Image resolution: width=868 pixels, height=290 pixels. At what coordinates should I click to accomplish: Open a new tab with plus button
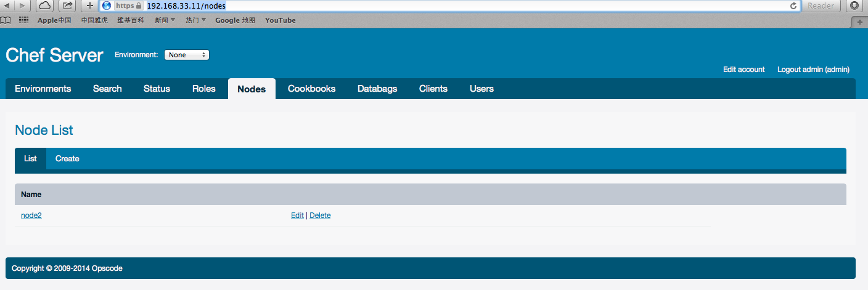(x=860, y=22)
